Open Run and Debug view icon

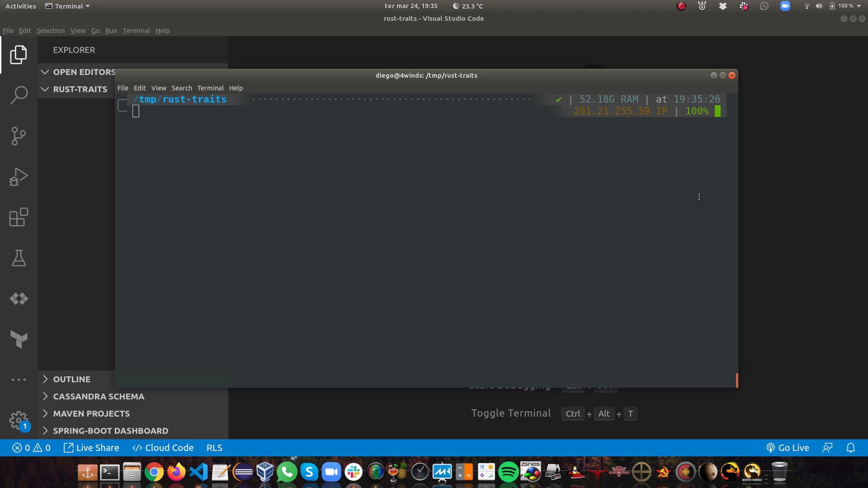tap(18, 177)
